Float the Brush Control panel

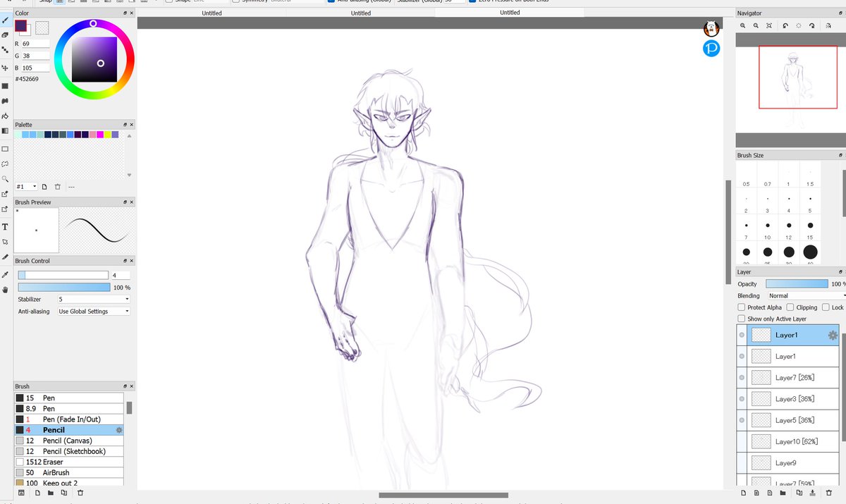pyautogui.click(x=125, y=261)
